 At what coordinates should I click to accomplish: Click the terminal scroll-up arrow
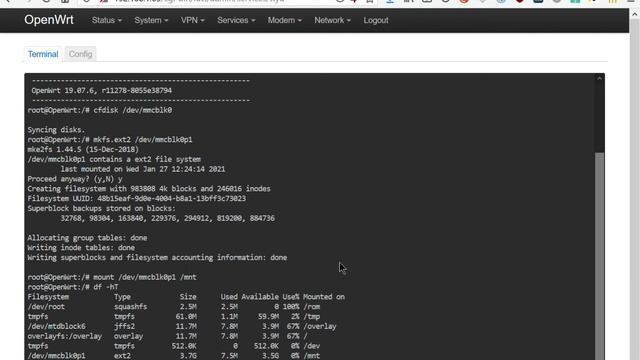click(599, 78)
